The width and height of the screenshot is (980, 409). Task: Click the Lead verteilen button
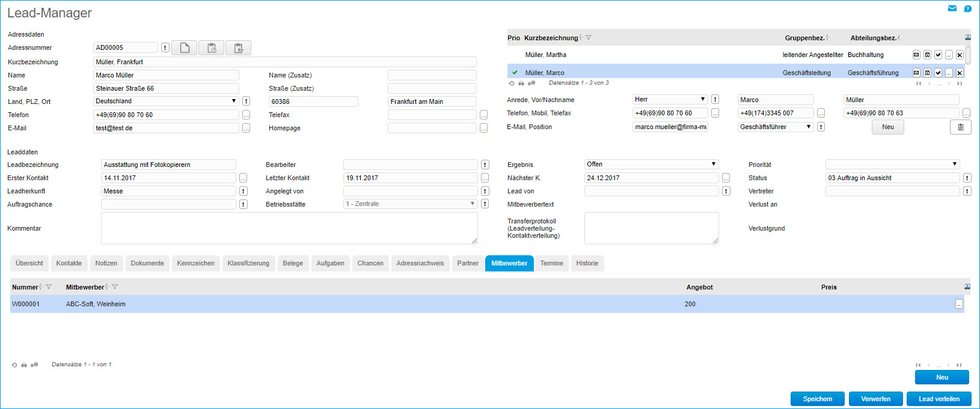939,399
